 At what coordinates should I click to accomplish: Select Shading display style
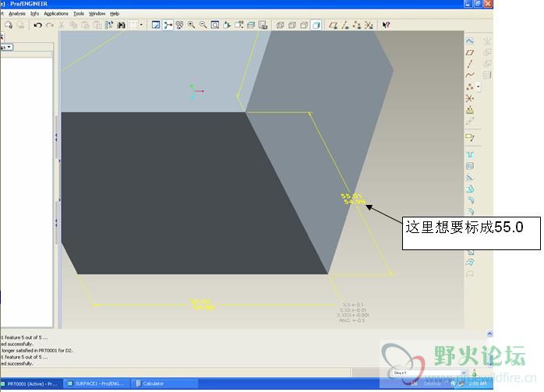316,25
